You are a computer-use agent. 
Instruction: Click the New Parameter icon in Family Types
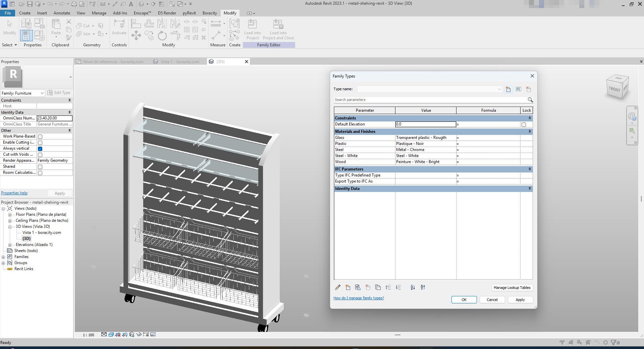tap(348, 287)
